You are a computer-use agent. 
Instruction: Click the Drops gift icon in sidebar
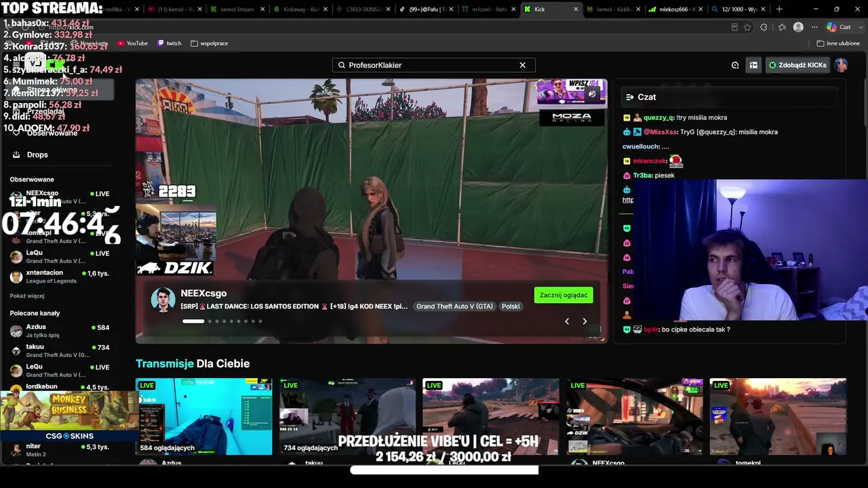(16, 155)
